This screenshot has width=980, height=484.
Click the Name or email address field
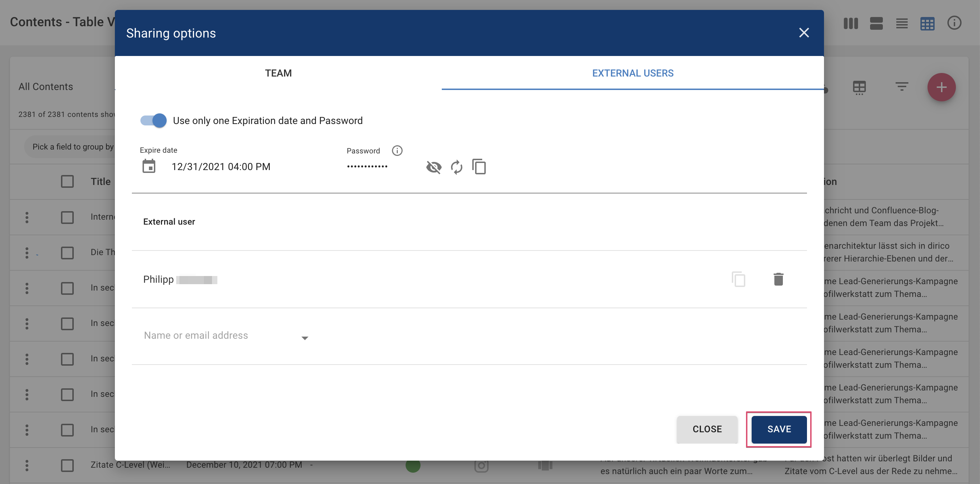click(x=226, y=335)
